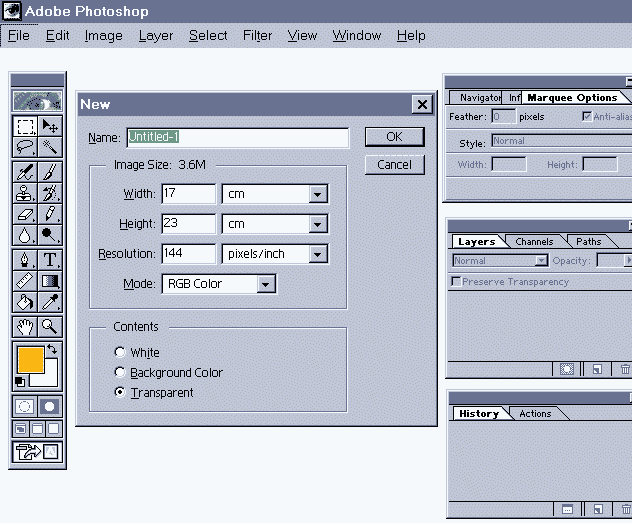Select the Magic Wand tool
The height and width of the screenshot is (523, 632).
click(50, 147)
